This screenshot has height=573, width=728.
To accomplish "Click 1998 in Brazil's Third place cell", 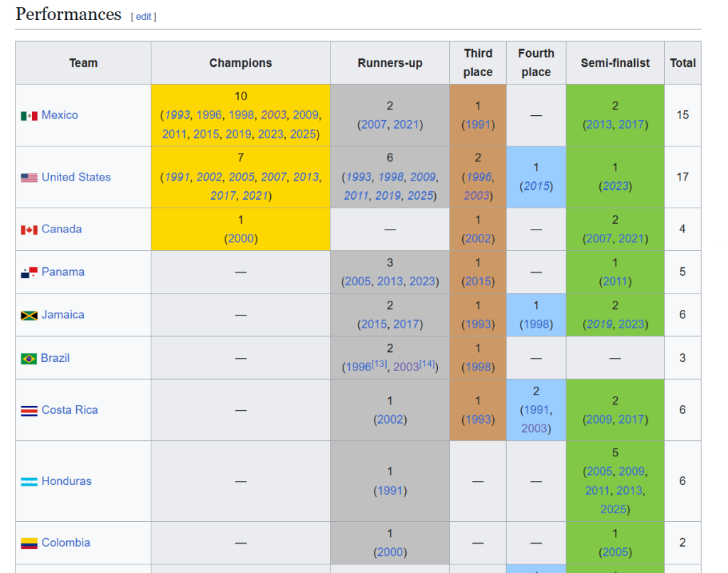I will pos(478,368).
